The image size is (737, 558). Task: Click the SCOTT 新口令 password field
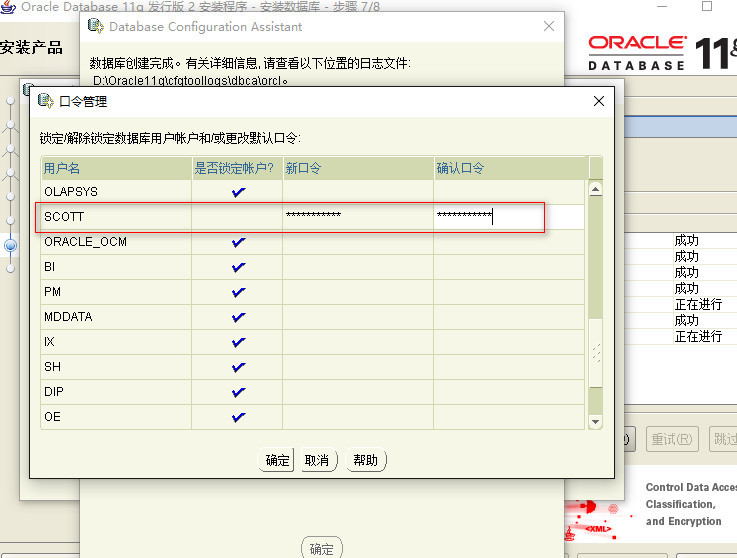pyautogui.click(x=356, y=216)
